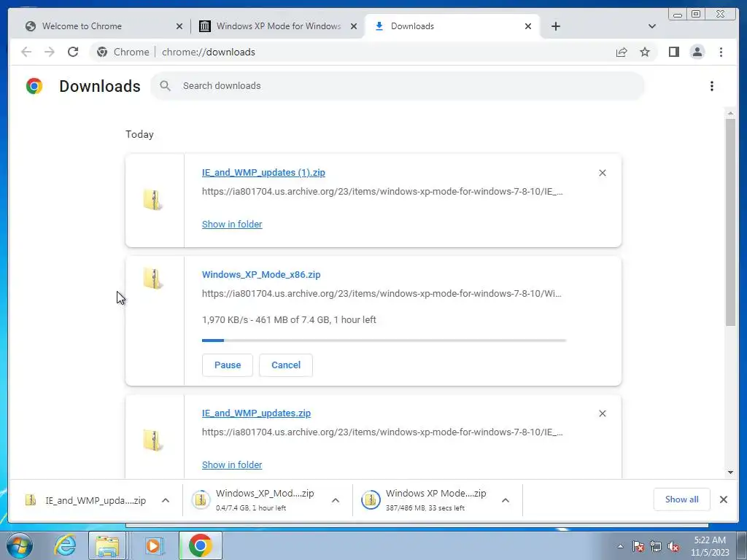Close the Windows XP Mode tab
This screenshot has width=747, height=560.
354,26
